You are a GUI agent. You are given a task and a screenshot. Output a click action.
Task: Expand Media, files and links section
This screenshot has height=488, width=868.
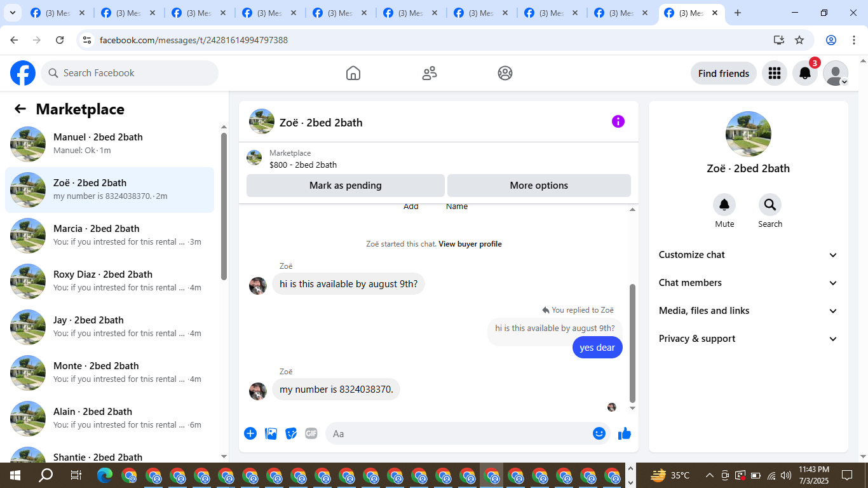point(749,311)
